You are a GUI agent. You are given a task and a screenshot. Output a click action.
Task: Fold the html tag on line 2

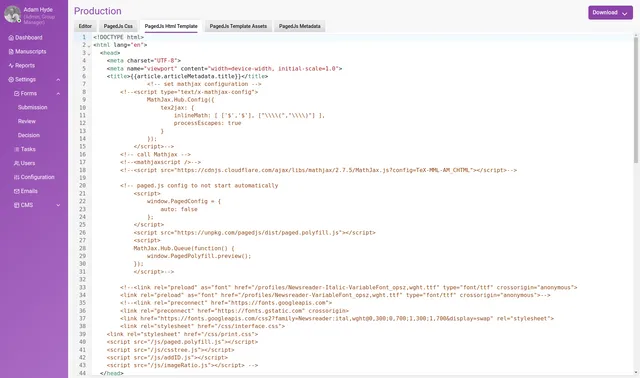(x=89, y=46)
